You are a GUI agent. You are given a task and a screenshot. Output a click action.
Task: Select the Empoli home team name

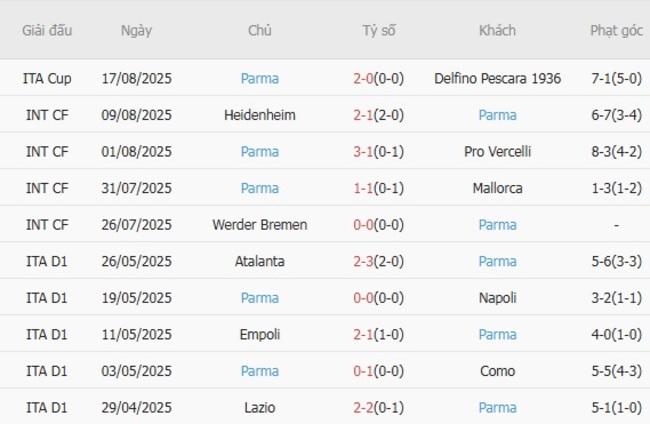tap(260, 334)
